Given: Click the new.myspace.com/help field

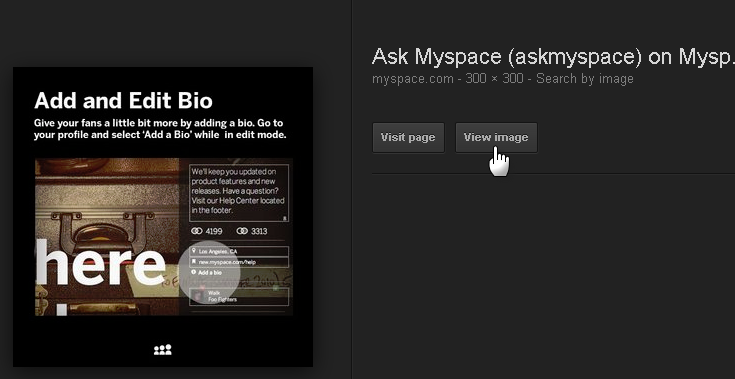Looking at the screenshot, I should coord(239,262).
